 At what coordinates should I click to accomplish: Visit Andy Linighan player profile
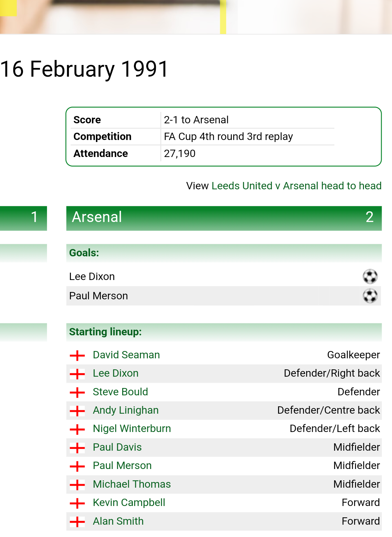click(x=126, y=410)
